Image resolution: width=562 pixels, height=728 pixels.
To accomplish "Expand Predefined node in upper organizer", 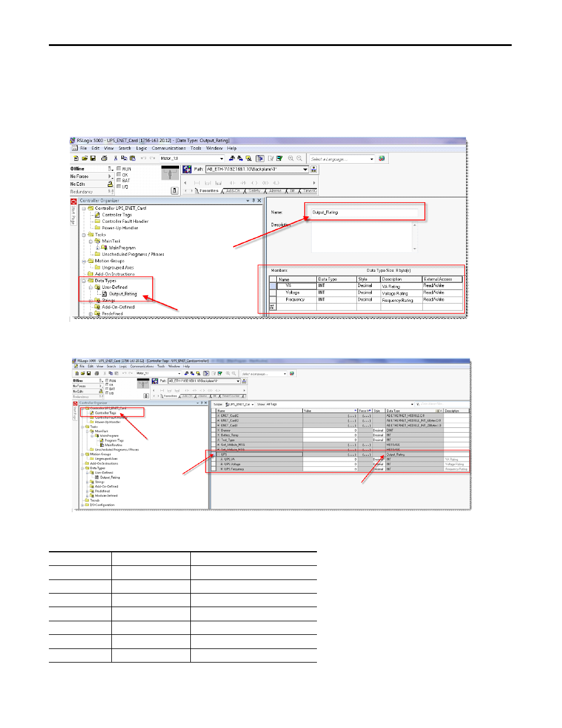I will (91, 314).
